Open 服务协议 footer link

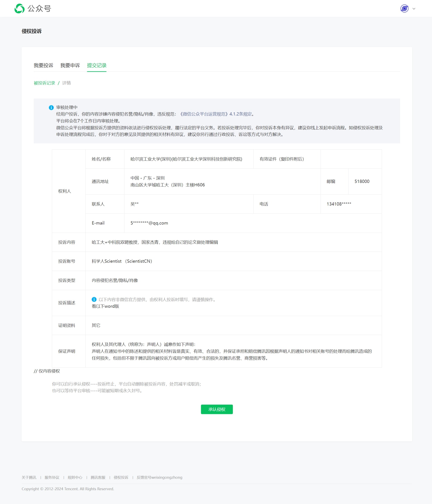(52, 478)
